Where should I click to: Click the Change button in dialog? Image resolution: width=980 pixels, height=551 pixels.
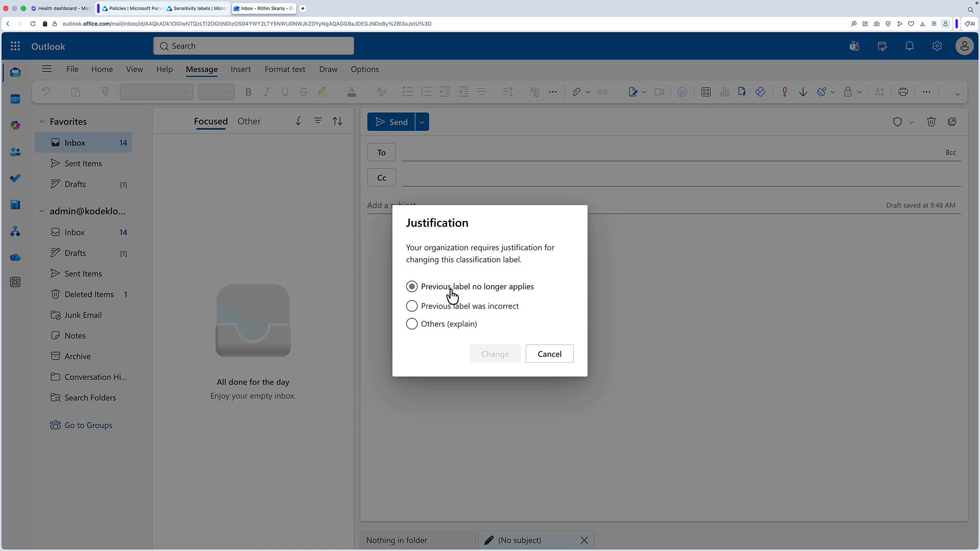point(495,354)
